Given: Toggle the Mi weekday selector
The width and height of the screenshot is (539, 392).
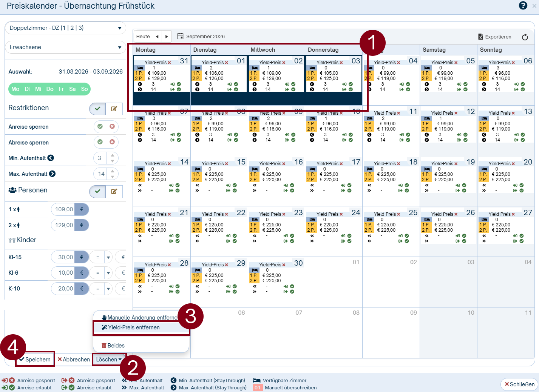Looking at the screenshot, I should pyautogui.click(x=38, y=89).
